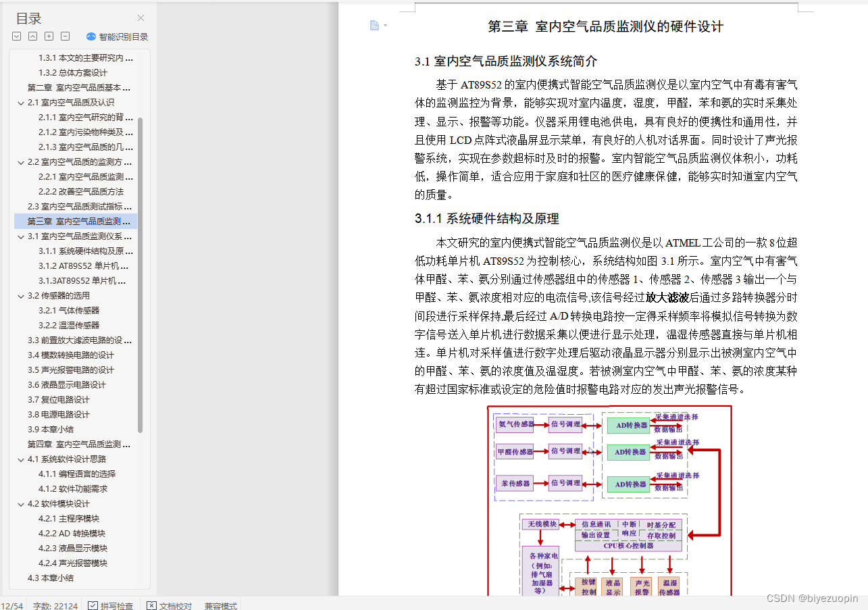The image size is (868, 610).
Task: Click the word count 字数: 22124
Action: (x=55, y=606)
